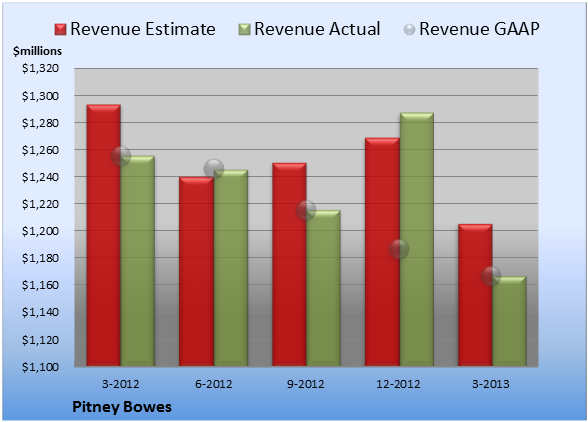The image size is (588, 422).
Task: Click the $millions axis unit label
Action: (37, 51)
